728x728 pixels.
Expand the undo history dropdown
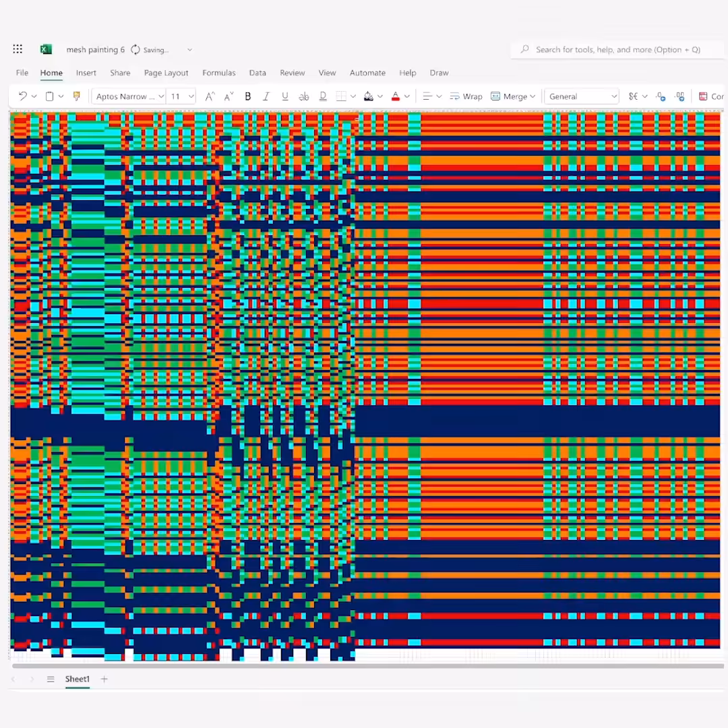[x=34, y=96]
